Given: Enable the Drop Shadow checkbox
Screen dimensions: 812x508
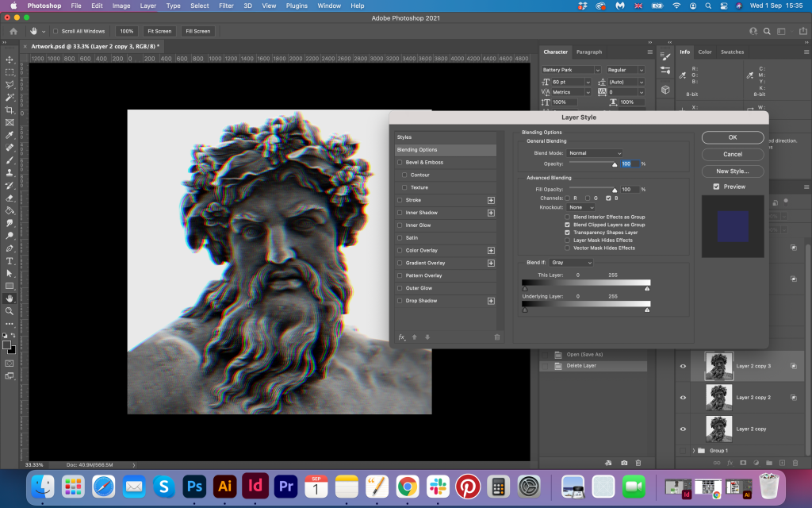Looking at the screenshot, I should point(400,301).
